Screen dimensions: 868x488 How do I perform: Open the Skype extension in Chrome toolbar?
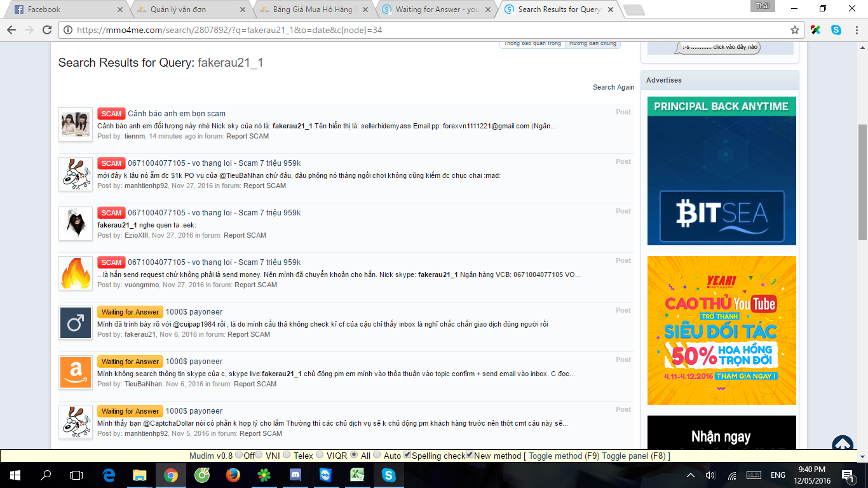(836, 30)
